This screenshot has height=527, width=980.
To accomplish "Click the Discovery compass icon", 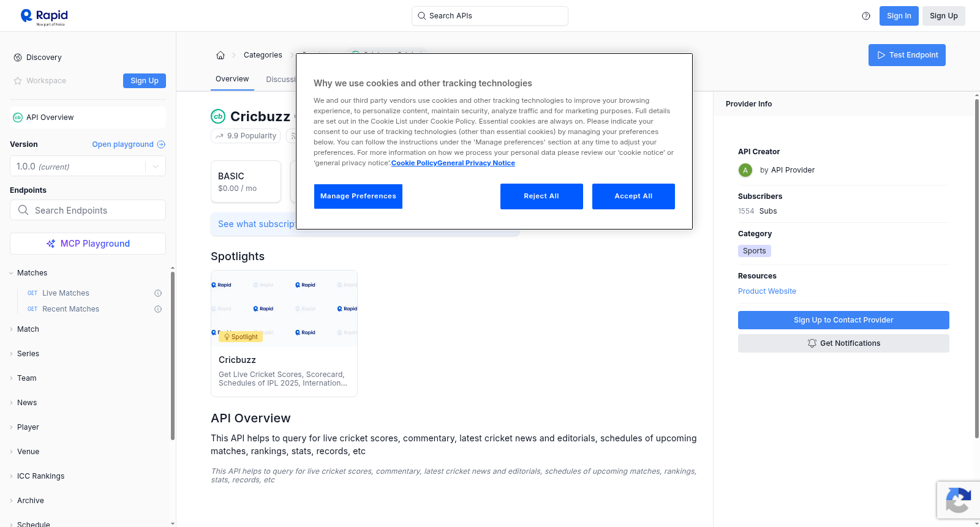I will click(x=18, y=58).
